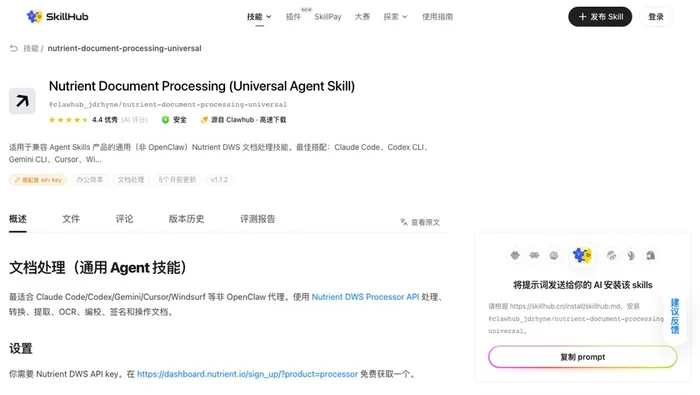Click the 发布 Skill button
The height and width of the screenshot is (395, 700).
coord(600,17)
